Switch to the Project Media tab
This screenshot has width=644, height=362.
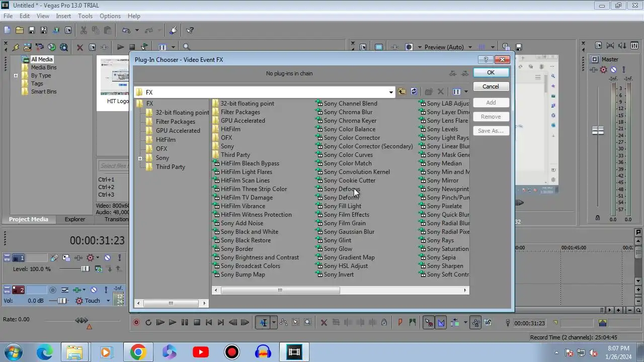click(x=29, y=219)
